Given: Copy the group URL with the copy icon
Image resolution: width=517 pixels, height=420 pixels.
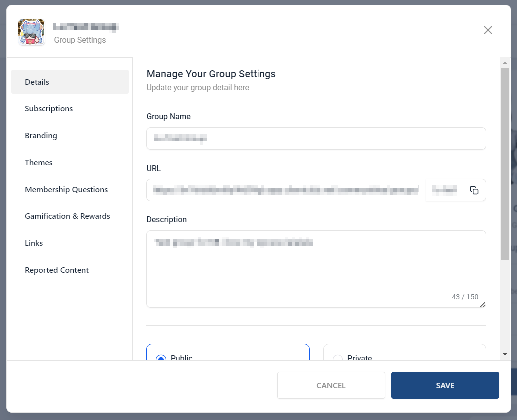Looking at the screenshot, I should tap(474, 190).
